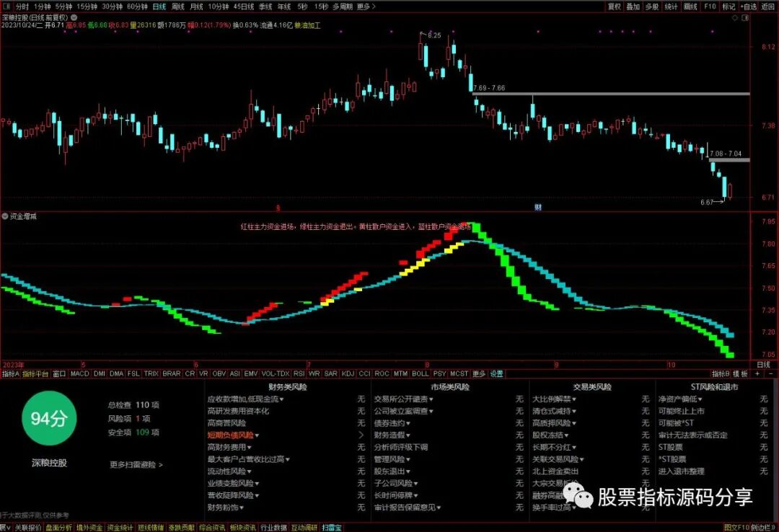Enable the 画线 drawing tools
This screenshot has width=779, height=532.
click(690, 6)
